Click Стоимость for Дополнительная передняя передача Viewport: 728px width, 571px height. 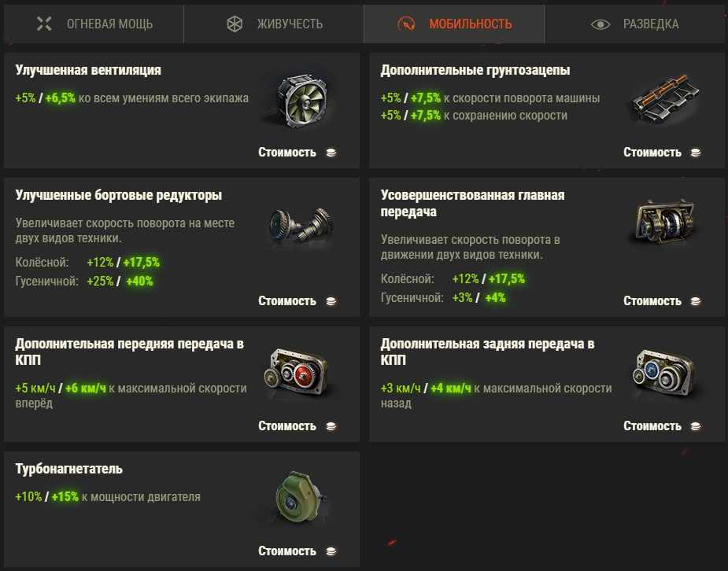point(287,426)
